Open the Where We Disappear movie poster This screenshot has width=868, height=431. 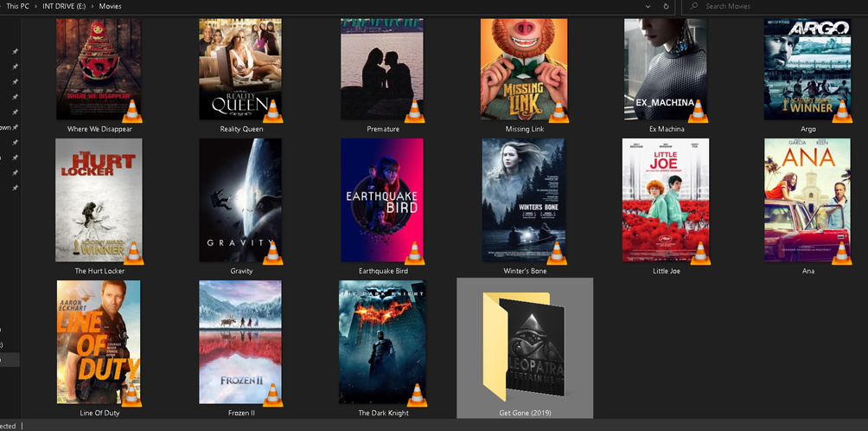coord(99,69)
